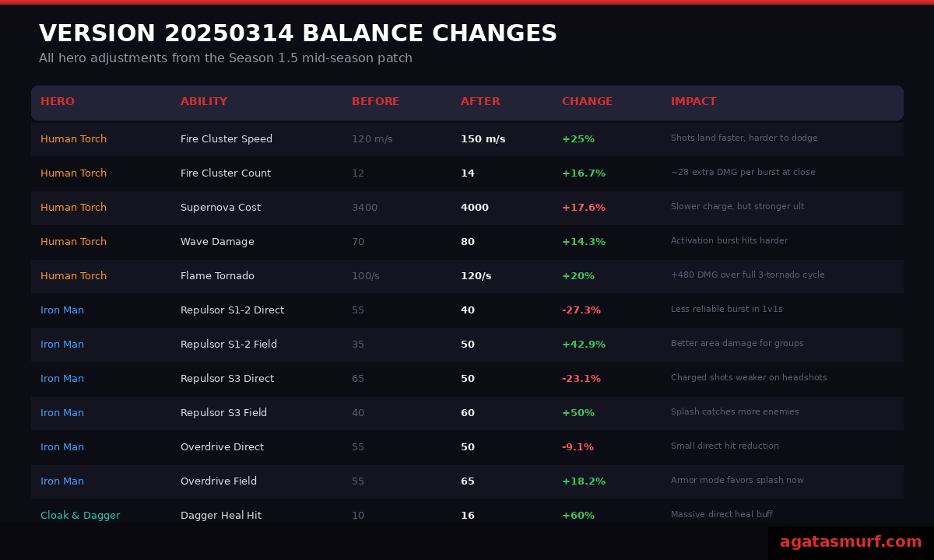
Task: Click the 65 after value for Overdrive Field
Action: [x=468, y=481]
